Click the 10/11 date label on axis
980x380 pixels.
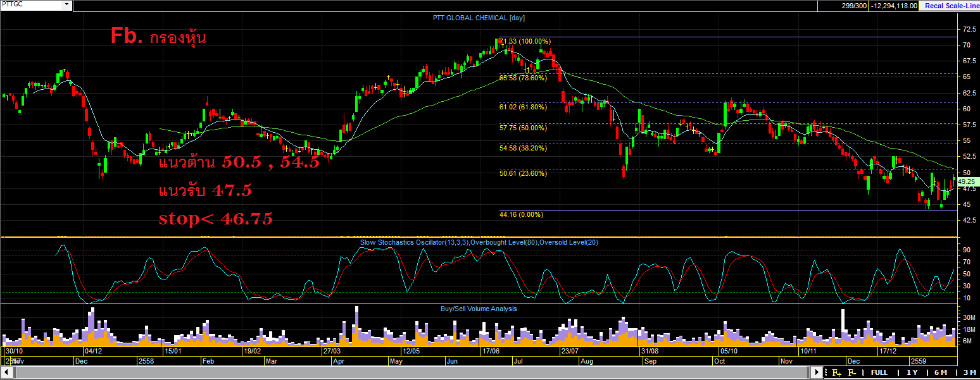pos(807,350)
